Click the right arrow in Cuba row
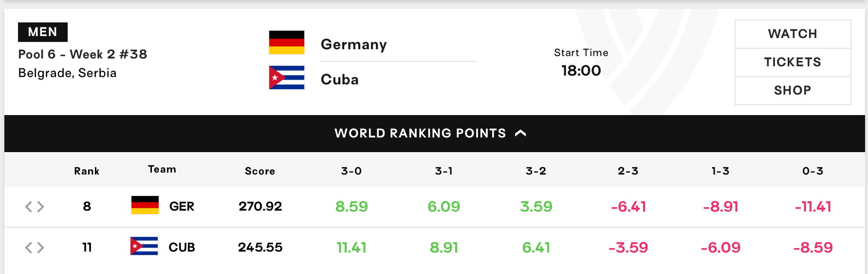Viewport: 868px width, 274px height. (40, 248)
